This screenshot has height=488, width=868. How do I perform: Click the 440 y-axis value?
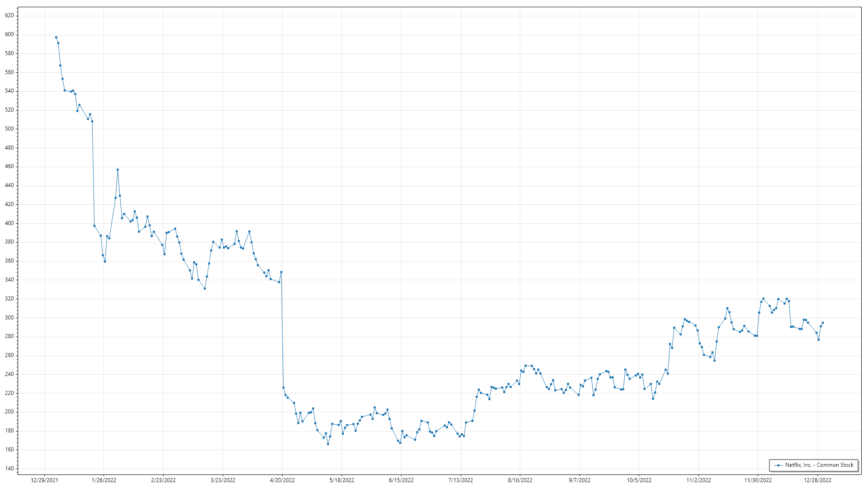9,185
